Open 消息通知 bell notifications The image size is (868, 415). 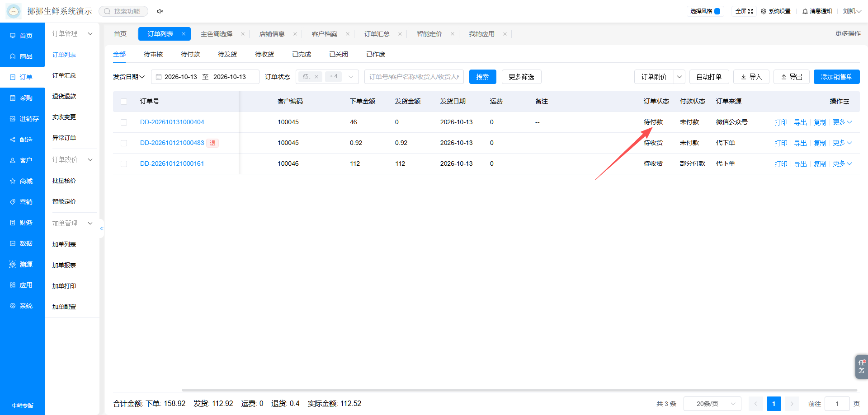click(x=817, y=11)
